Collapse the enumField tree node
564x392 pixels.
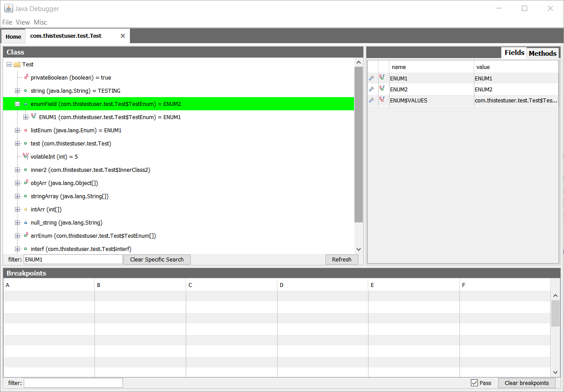pos(18,104)
